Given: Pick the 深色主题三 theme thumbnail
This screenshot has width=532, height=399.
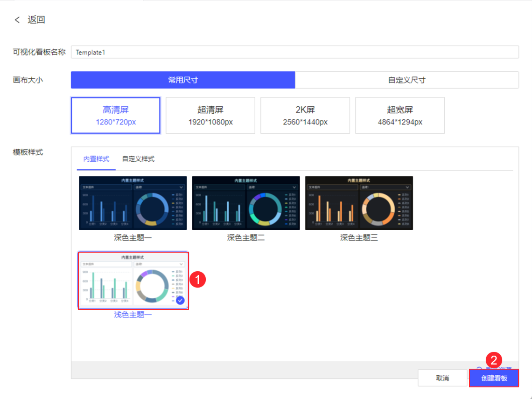Looking at the screenshot, I should (x=359, y=203).
